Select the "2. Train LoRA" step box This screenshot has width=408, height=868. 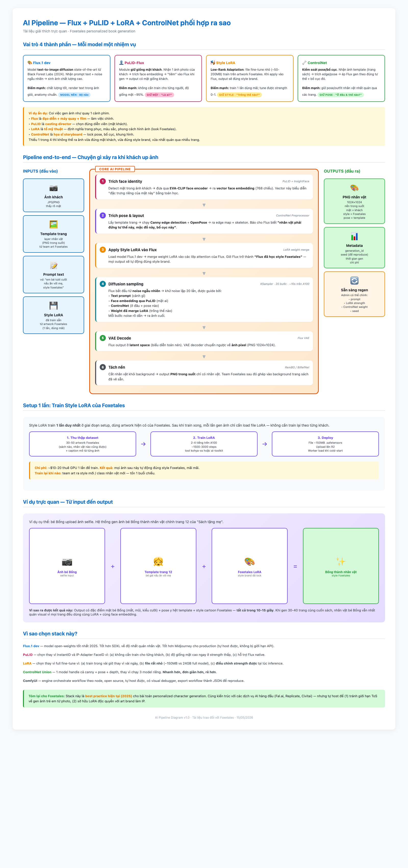[x=204, y=444]
